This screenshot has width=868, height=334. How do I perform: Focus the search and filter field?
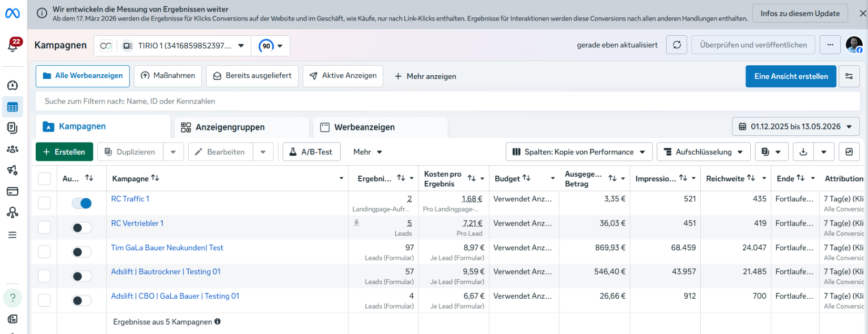(x=447, y=101)
